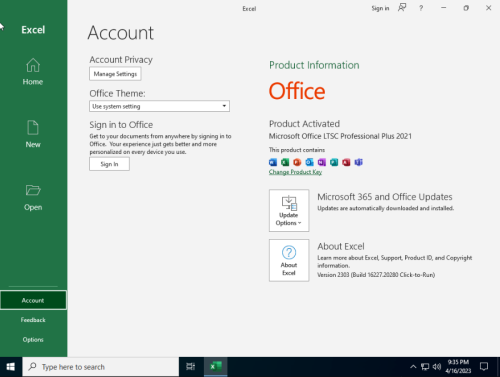The width and height of the screenshot is (500, 377).
Task: Expand the Update Options menu button
Action: [x=289, y=211]
